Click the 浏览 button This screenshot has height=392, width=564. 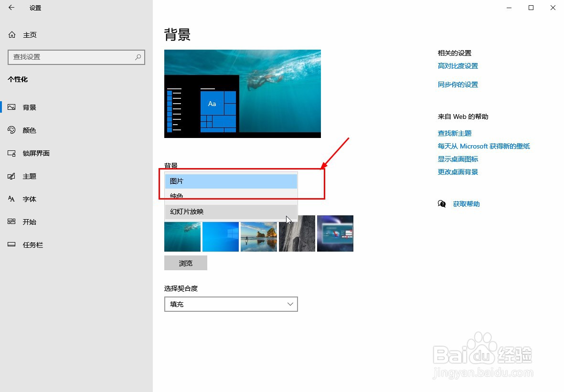pos(186,263)
